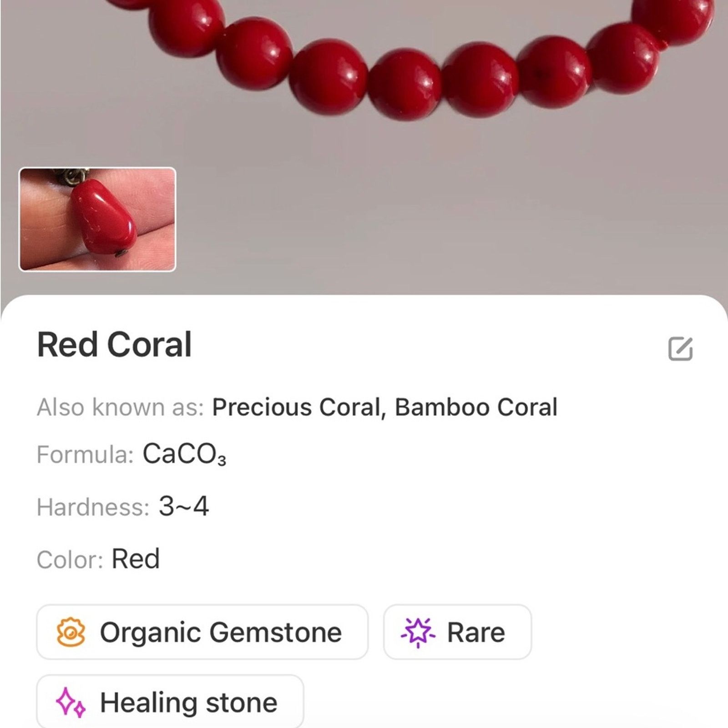Screen dimensions: 728x728
Task: Click the purple star icon in Rare tag
Action: (418, 632)
